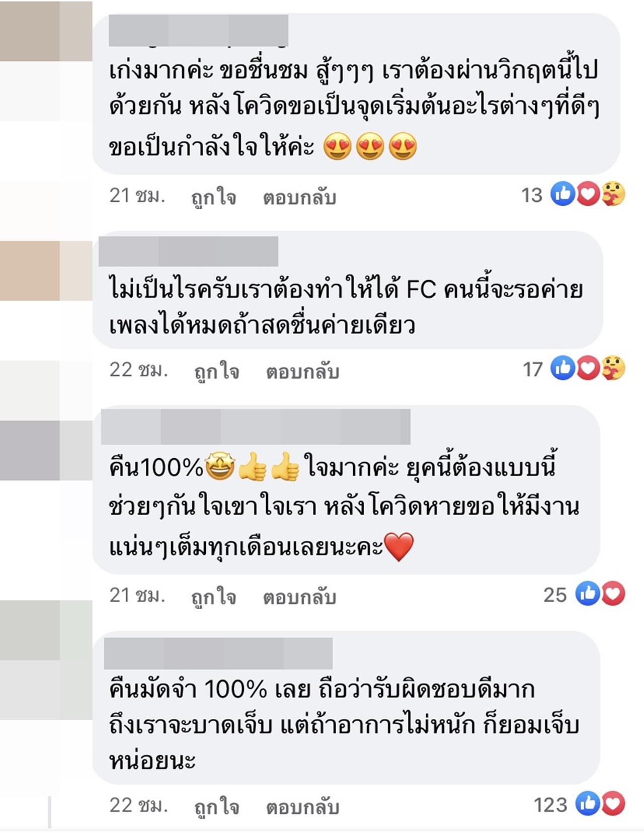Reply to the last comment about คืนมัดจำ

[302, 806]
